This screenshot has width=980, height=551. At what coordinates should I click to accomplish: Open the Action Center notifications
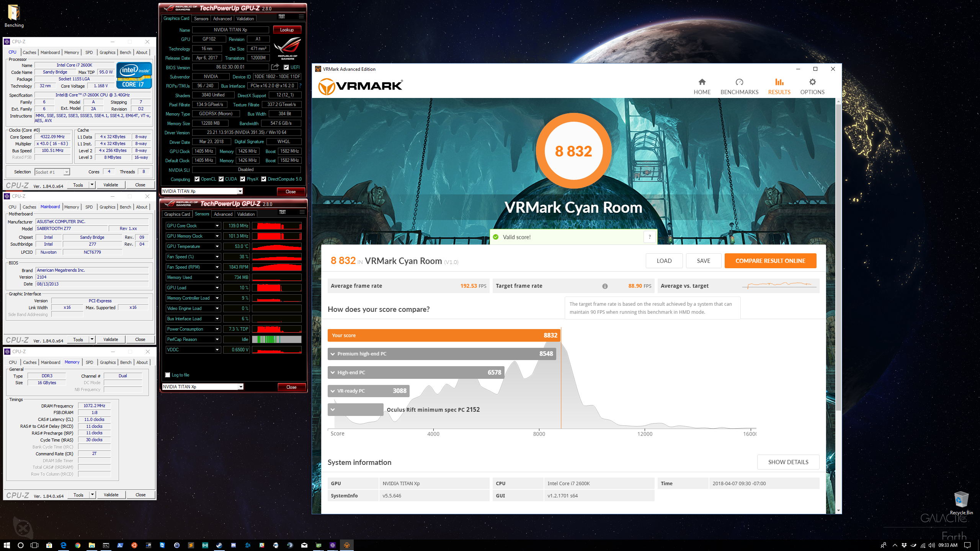coord(968,545)
